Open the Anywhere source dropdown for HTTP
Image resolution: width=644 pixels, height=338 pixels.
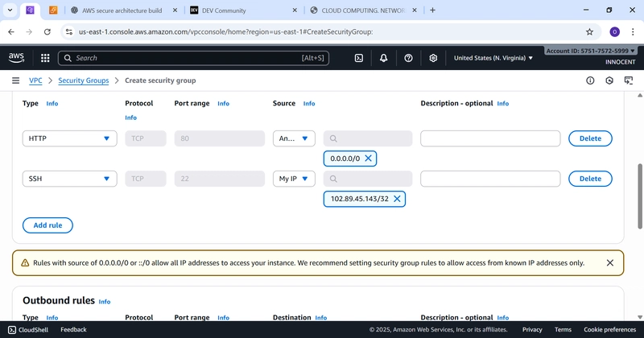tap(294, 138)
